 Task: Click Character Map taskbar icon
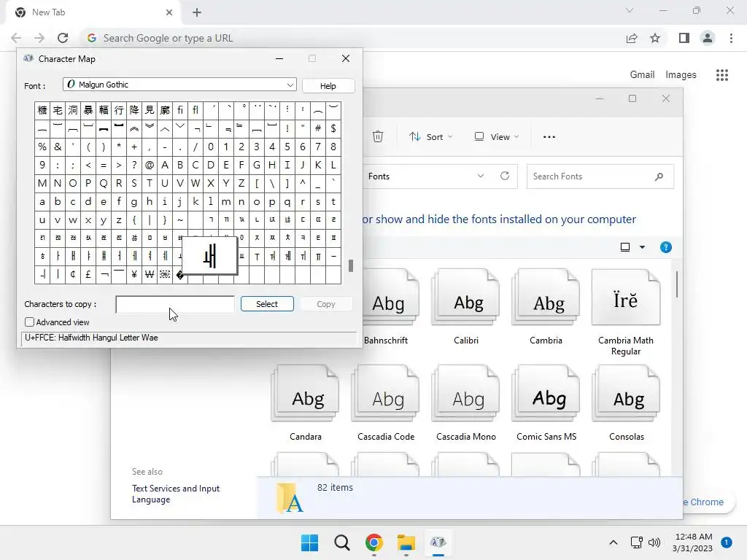438,542
